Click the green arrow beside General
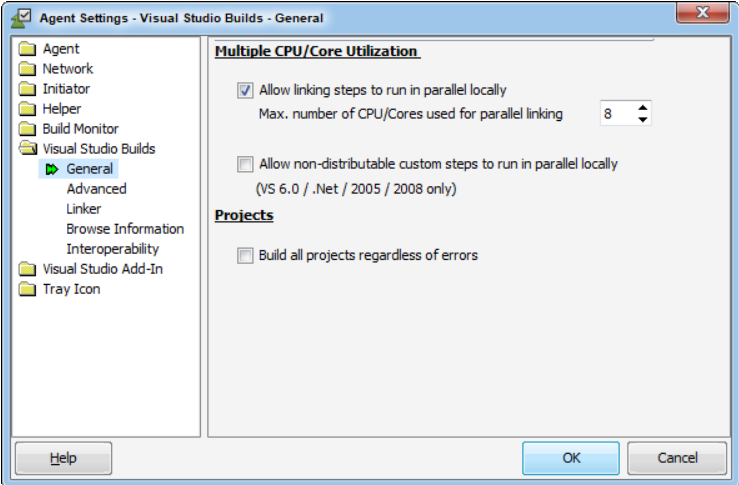Image resolution: width=739 pixels, height=485 pixels. pos(52,169)
